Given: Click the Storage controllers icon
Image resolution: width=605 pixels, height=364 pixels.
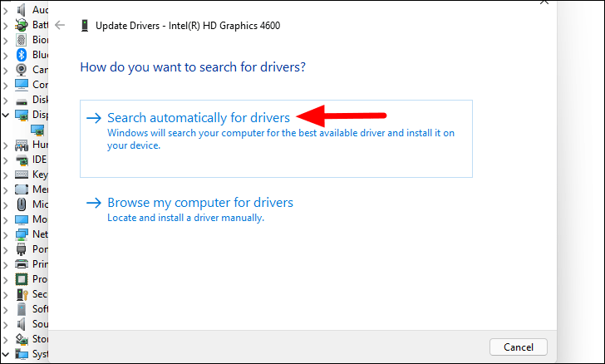Looking at the screenshot, I should pyautogui.click(x=22, y=339).
